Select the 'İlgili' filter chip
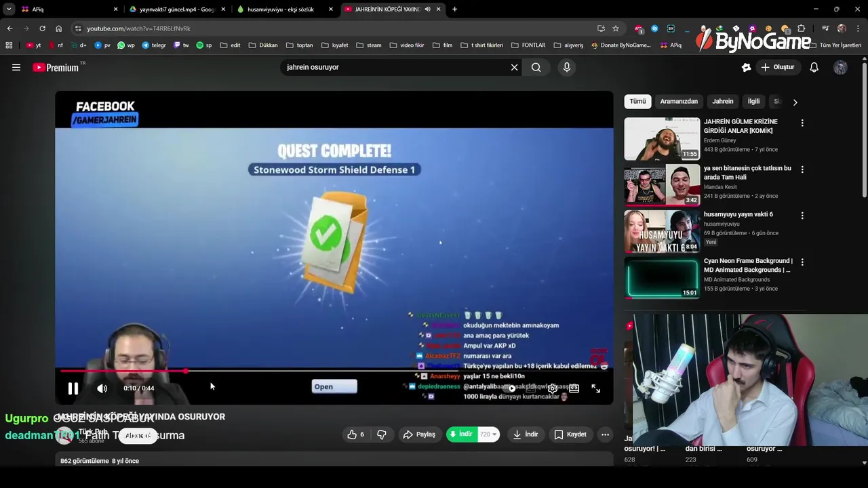Viewport: 868px width, 488px height. click(x=753, y=101)
